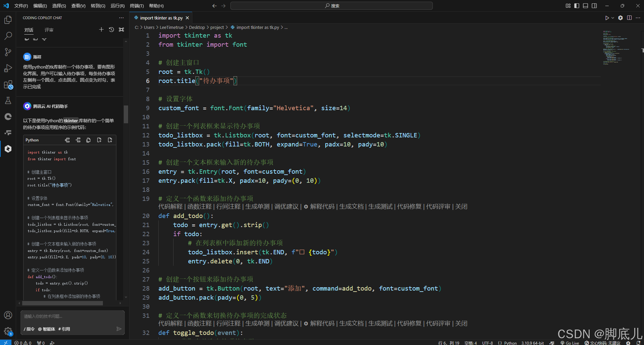The image size is (644, 345).
Task: Open editor more actions menu
Action: tap(638, 18)
